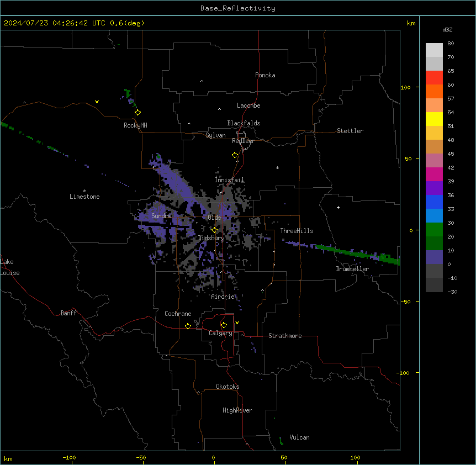Click the yellow 54 dBZ legend swatch
This screenshot has width=476, height=465.
click(x=434, y=119)
